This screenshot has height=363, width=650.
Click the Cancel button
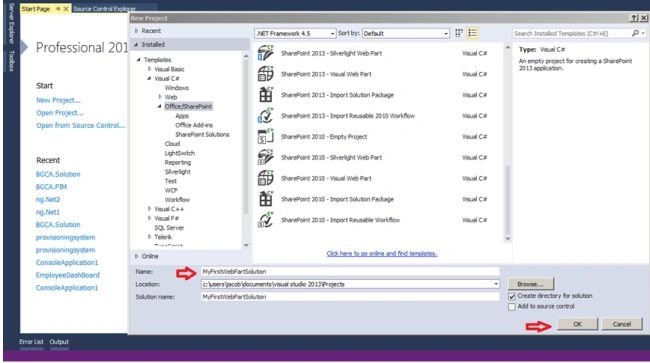[x=622, y=324]
